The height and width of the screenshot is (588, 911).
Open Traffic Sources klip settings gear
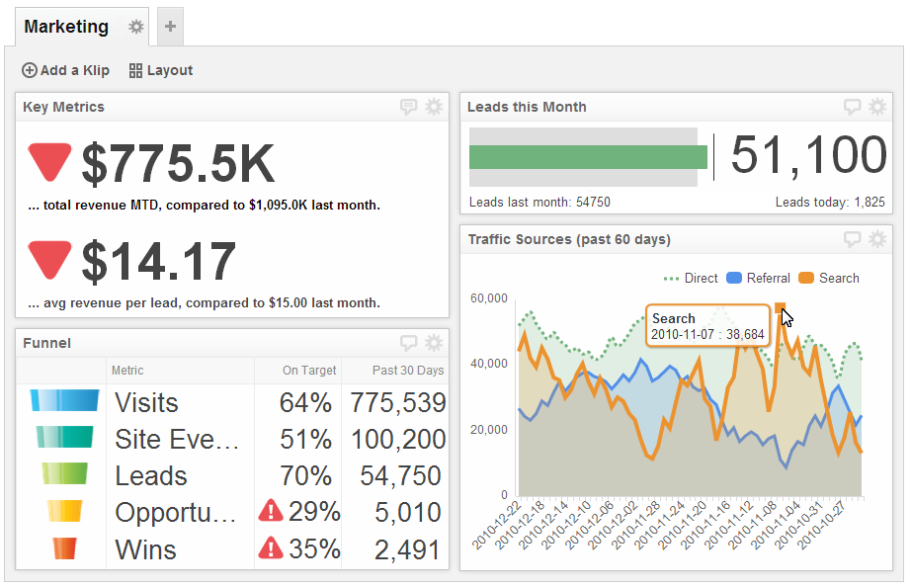click(x=877, y=239)
